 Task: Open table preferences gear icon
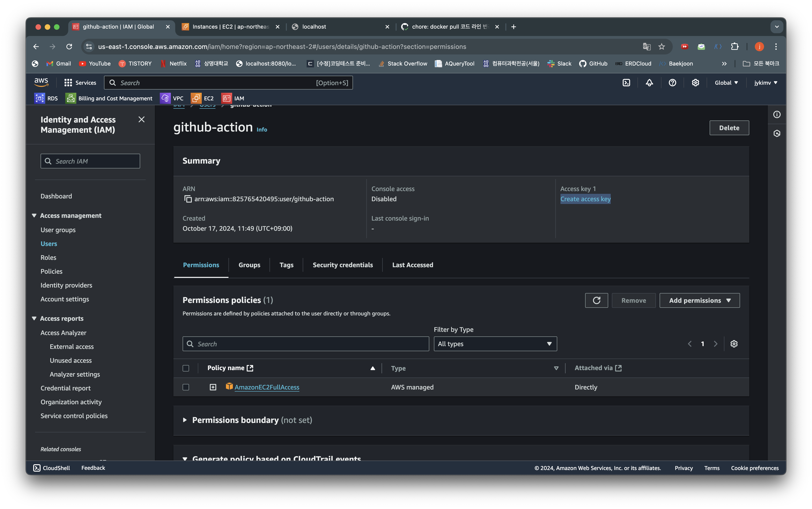[x=734, y=344]
